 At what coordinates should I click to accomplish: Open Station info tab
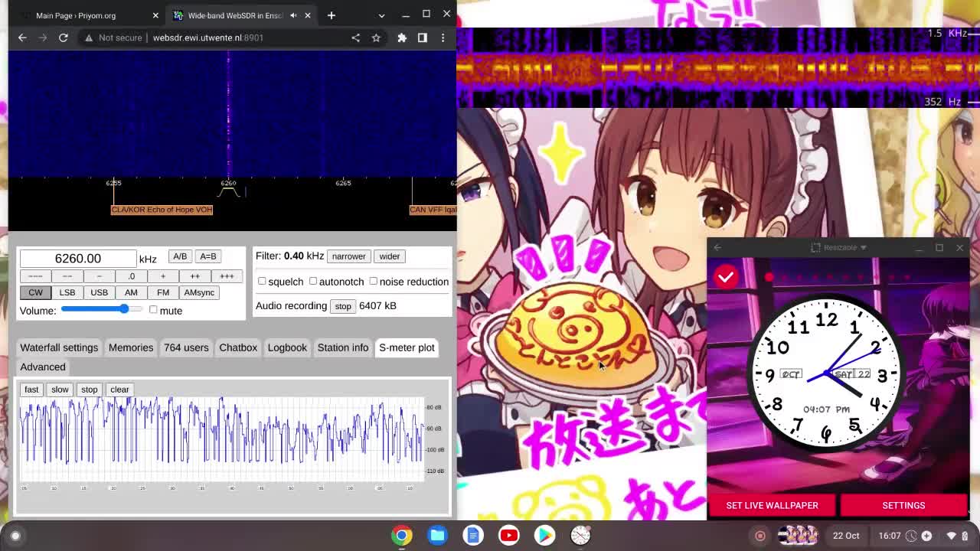tap(343, 347)
